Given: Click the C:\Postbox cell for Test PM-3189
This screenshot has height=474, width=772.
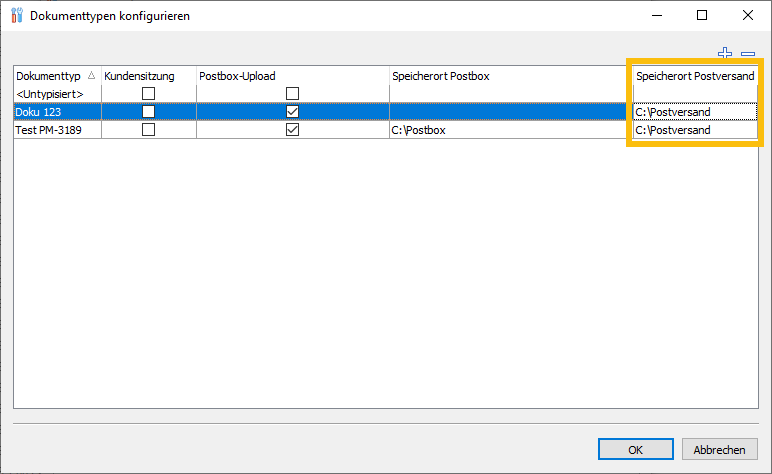Looking at the screenshot, I should click(x=420, y=130).
